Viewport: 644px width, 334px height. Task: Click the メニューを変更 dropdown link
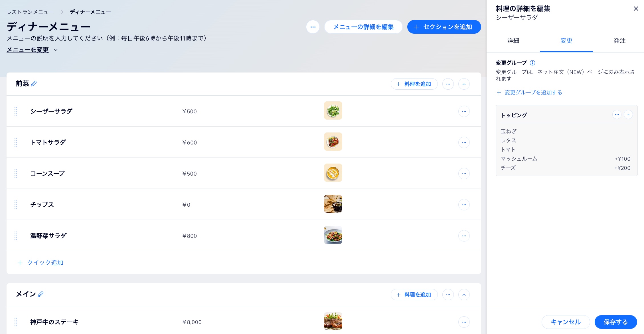tap(32, 50)
